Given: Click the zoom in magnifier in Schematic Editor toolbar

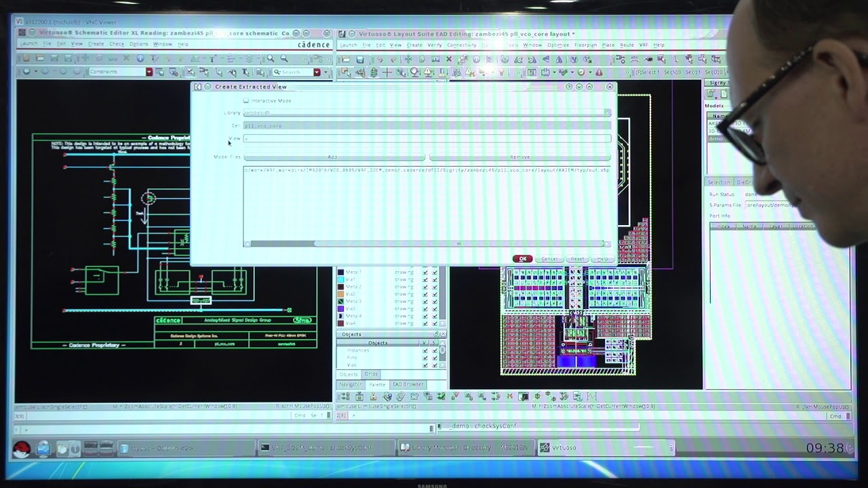Looking at the screenshot, I should (x=271, y=59).
